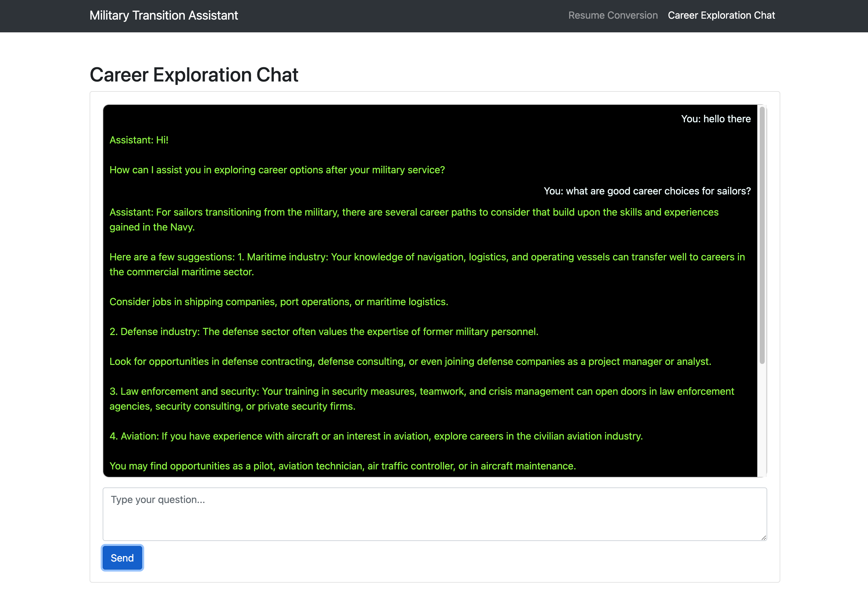This screenshot has width=868, height=601.
Task: Click the Aviation suggestion line
Action: pos(376,436)
